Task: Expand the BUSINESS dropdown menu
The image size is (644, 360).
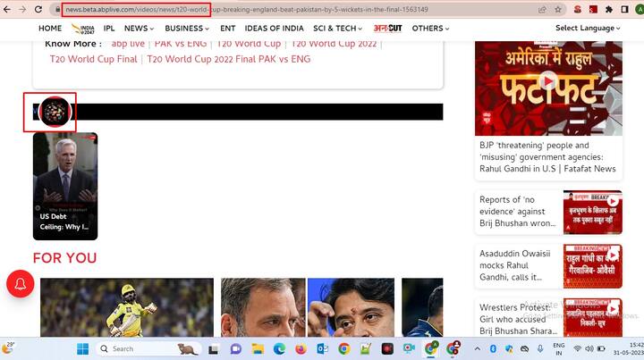Action: 188,29
